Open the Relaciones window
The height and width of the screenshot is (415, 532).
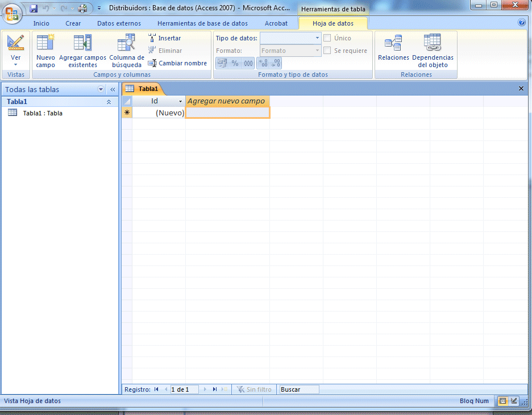tap(393, 48)
